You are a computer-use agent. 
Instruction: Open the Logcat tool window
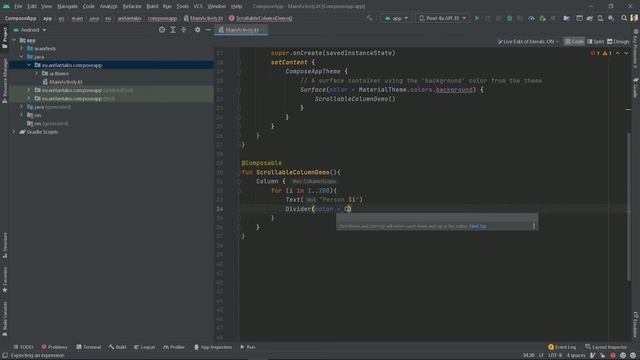point(144,347)
